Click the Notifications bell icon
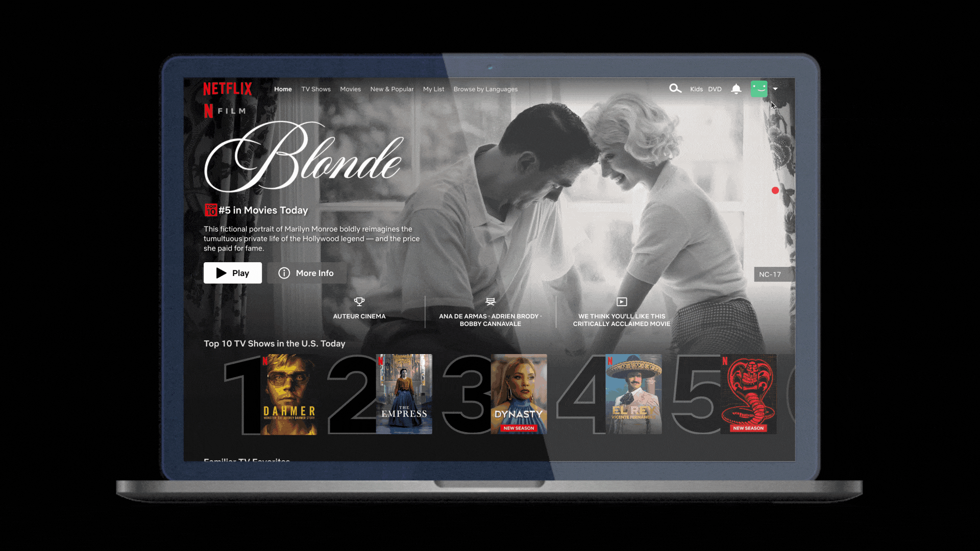 click(736, 89)
